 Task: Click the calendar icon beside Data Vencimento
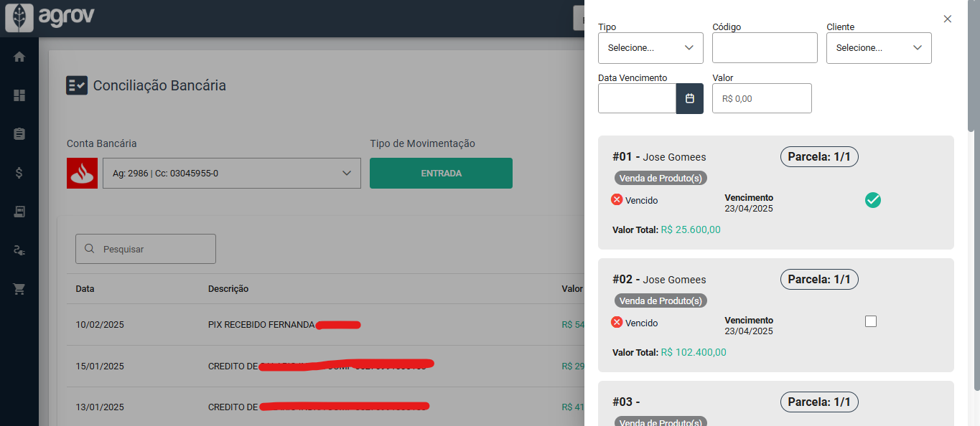tap(689, 98)
